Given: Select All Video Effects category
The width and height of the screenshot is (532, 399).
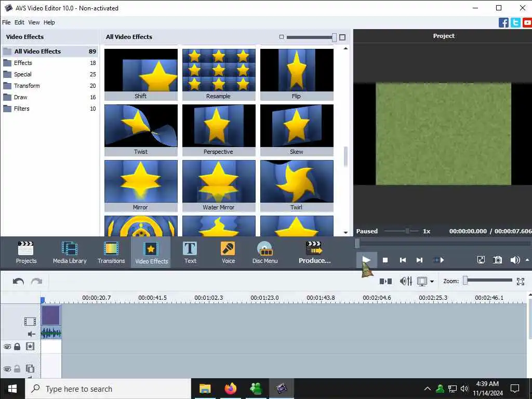Looking at the screenshot, I should pyautogui.click(x=50, y=51).
